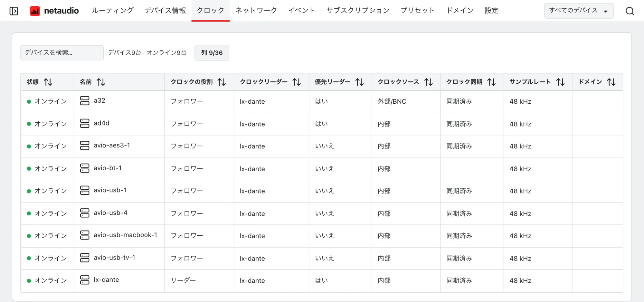
Task: Sort by クロック同期 column arrows
Action: [x=491, y=82]
